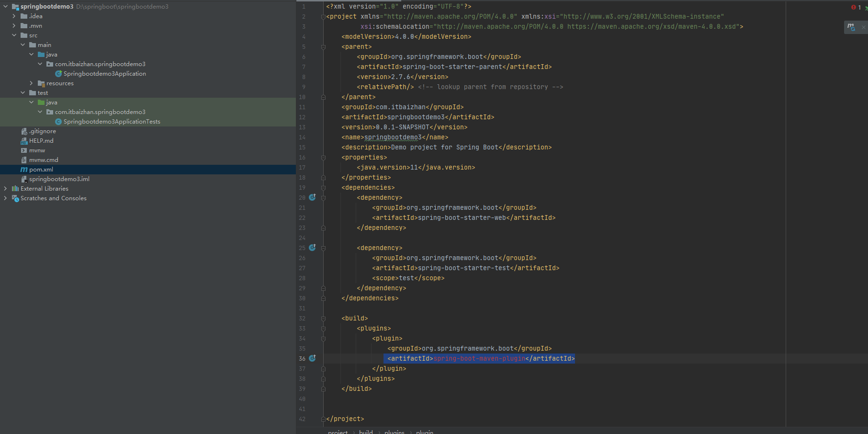Click the mvnw.cmd file icon
Image resolution: width=868 pixels, height=434 pixels.
click(24, 160)
